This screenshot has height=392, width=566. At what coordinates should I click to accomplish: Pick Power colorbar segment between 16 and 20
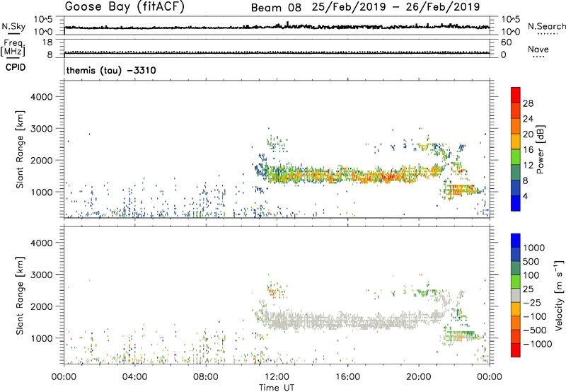click(x=516, y=142)
